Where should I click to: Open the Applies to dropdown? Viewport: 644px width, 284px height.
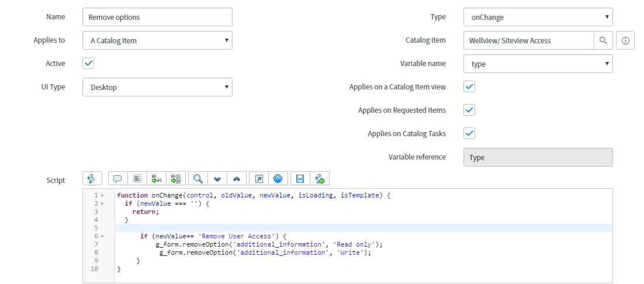(x=157, y=40)
